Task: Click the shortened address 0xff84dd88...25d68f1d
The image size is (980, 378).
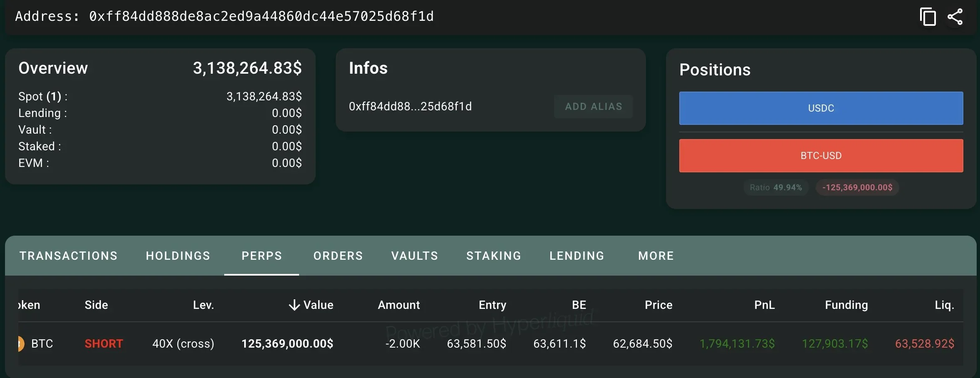Action: click(410, 107)
